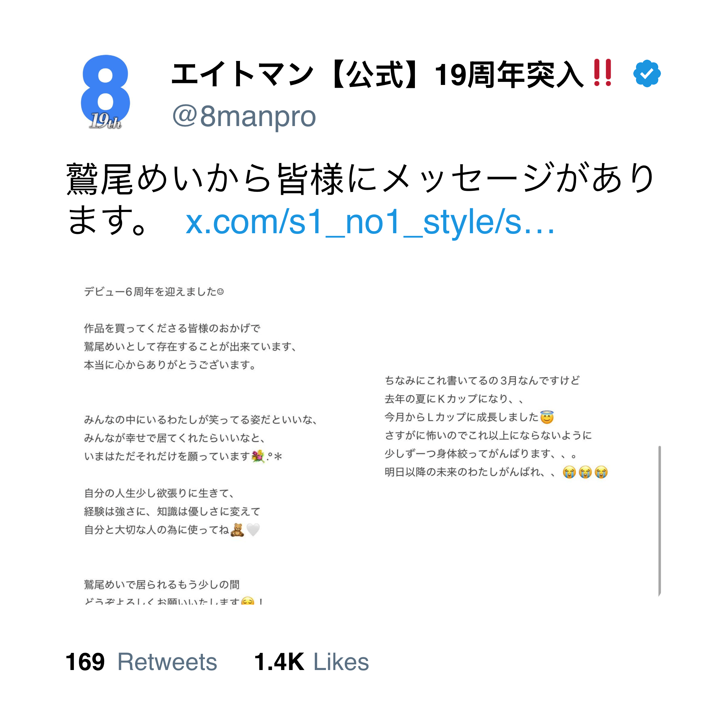Click the 19th label on the avatar
This screenshot has width=728, height=728.
click(x=106, y=121)
